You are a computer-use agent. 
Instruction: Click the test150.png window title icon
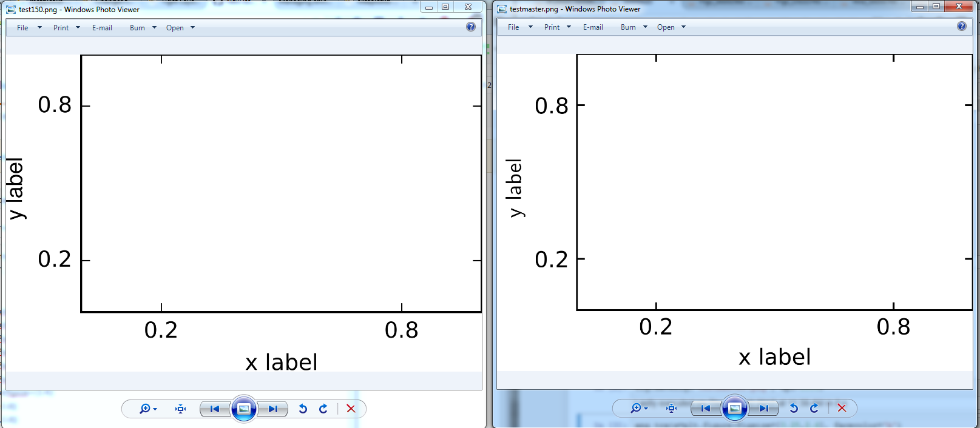11,10
